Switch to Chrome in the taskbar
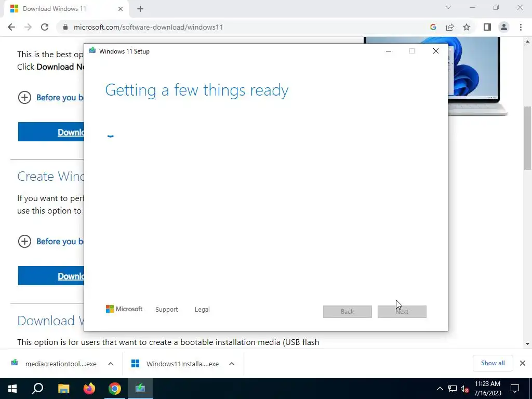This screenshot has width=532, height=399. point(115,389)
